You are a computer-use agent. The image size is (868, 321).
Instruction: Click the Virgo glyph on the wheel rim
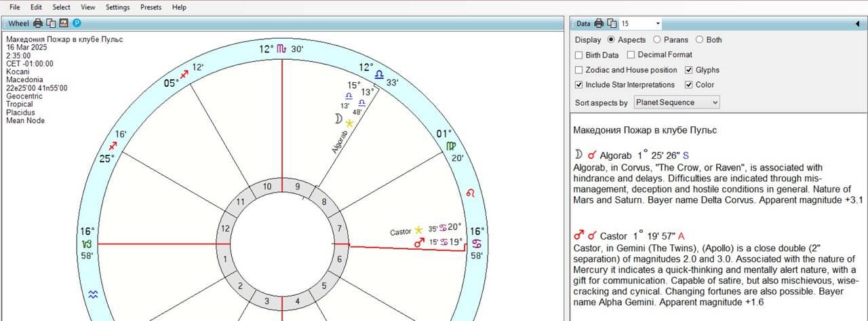click(450, 146)
